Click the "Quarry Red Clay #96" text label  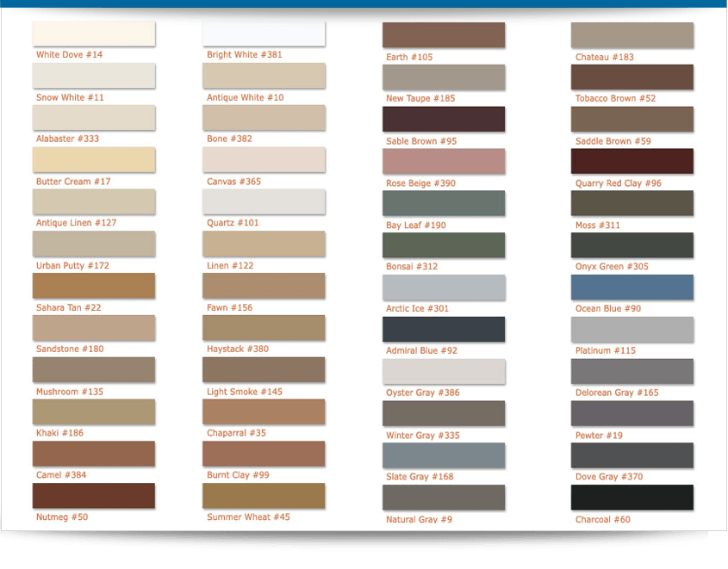pos(619,183)
